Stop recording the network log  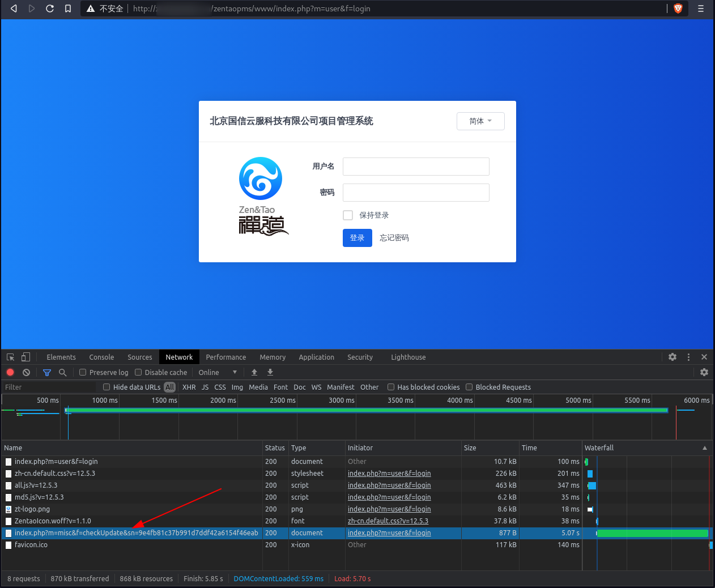pyautogui.click(x=10, y=372)
